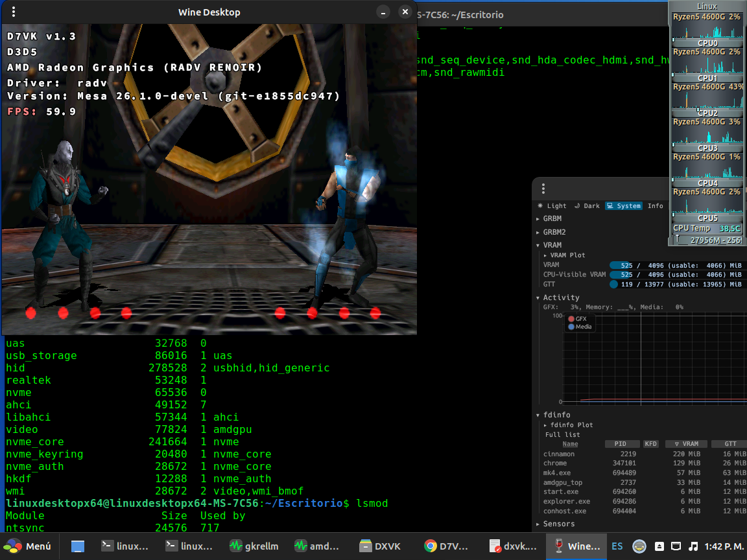The height and width of the screenshot is (560, 747).
Task: Select the amdgpu_top process row
Action: [x=644, y=482]
